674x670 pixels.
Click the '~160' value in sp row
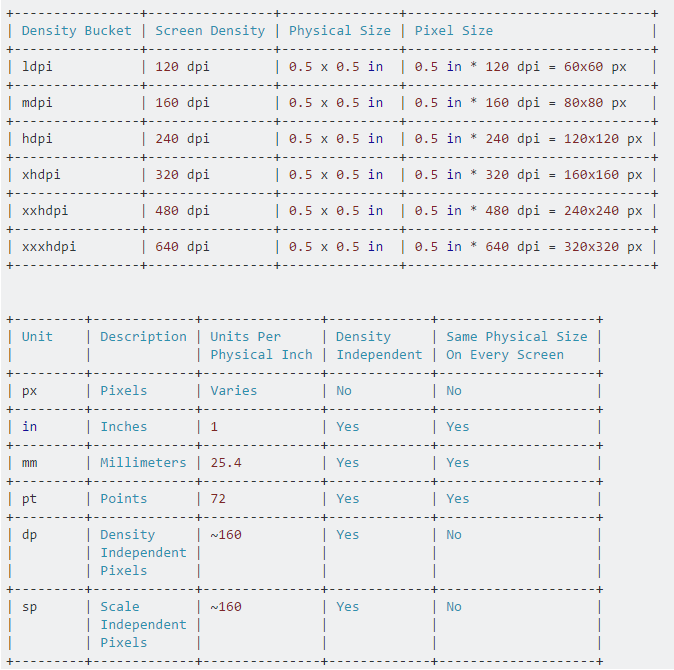point(226,607)
